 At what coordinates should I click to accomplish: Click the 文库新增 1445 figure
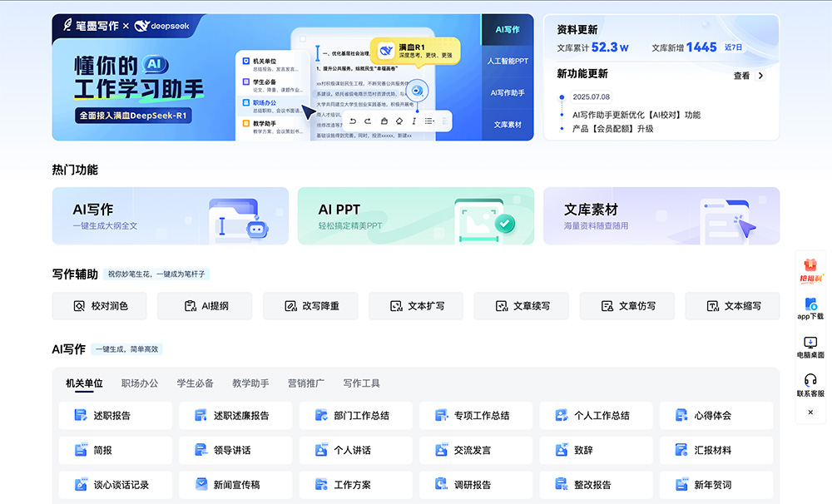[684, 47]
